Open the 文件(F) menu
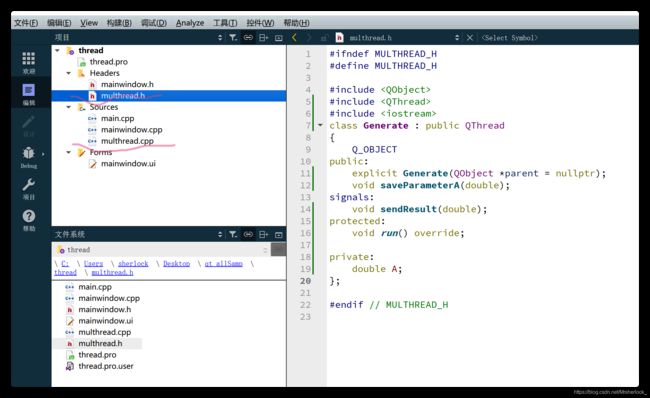The image size is (650, 398). pos(26,23)
